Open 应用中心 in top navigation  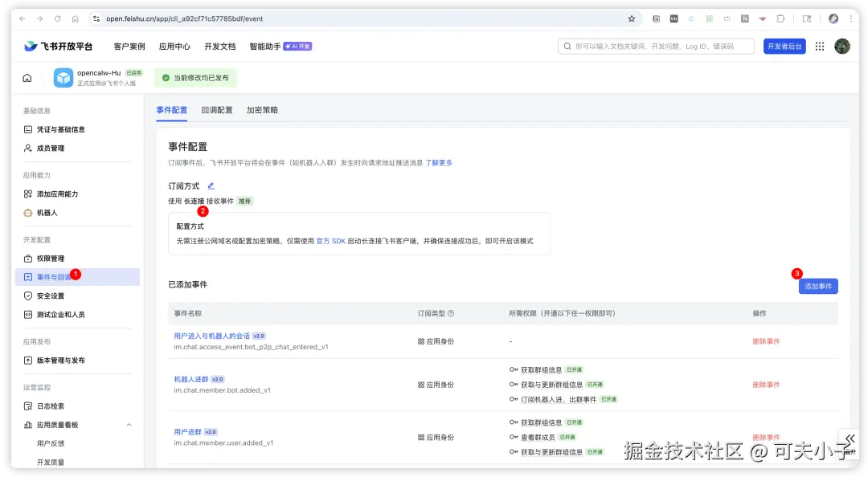pyautogui.click(x=174, y=47)
